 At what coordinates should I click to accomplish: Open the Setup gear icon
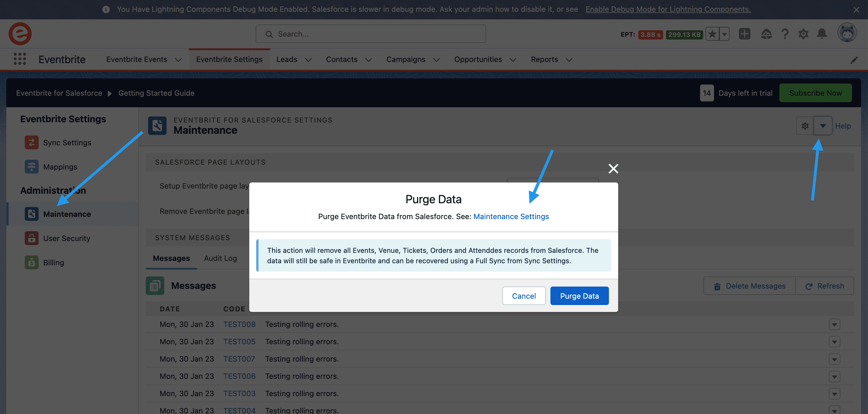803,34
